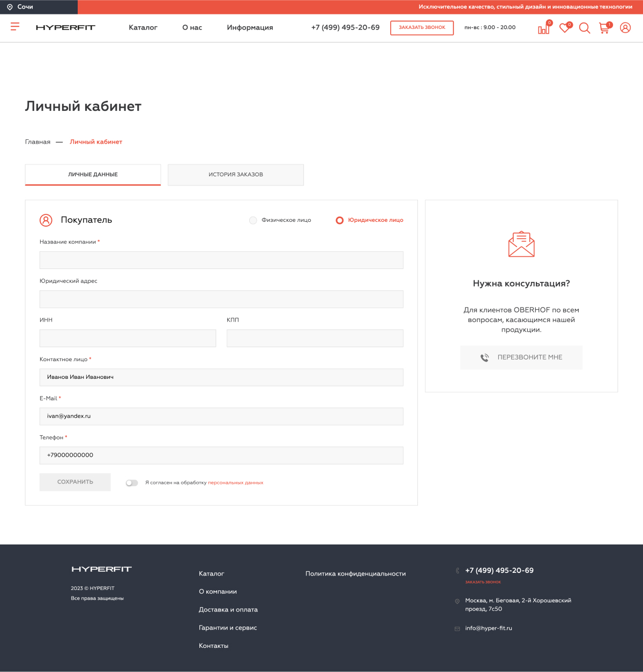Open the Информация menu item
643x672 pixels.
coord(250,27)
